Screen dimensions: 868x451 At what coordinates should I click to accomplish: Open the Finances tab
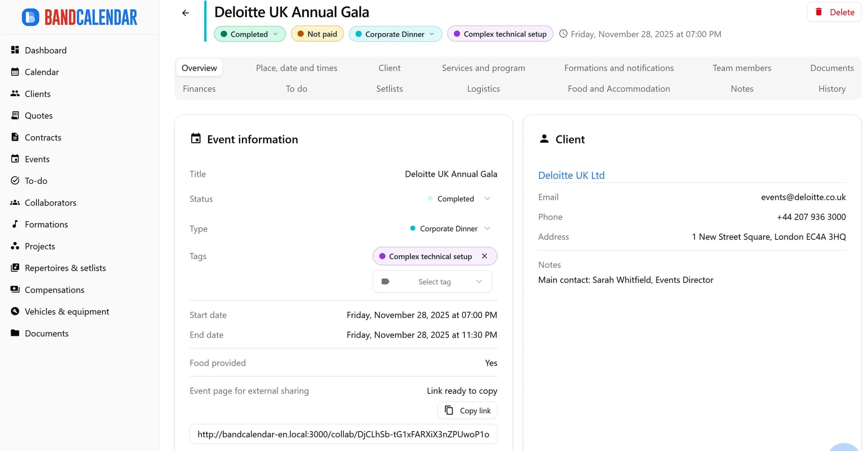click(199, 88)
